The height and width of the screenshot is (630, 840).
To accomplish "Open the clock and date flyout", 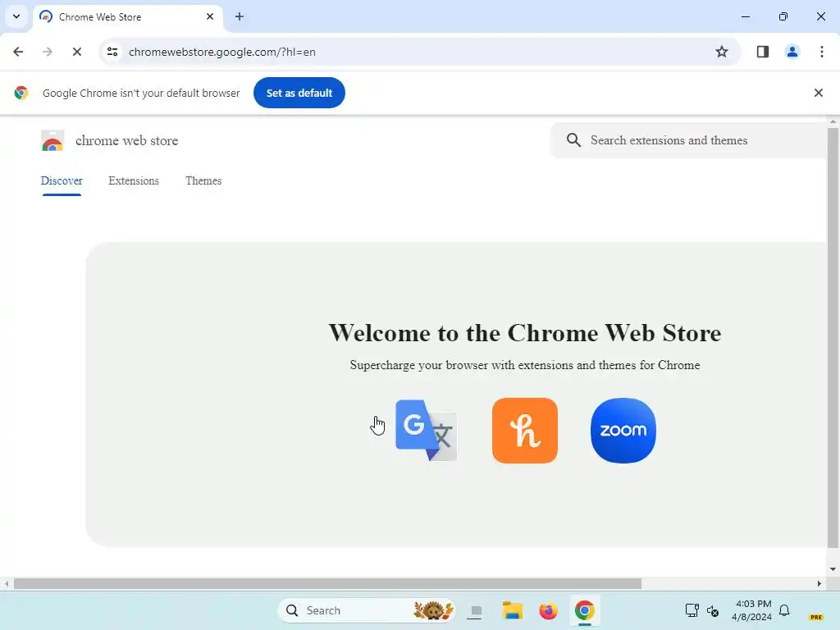I will coord(751,610).
